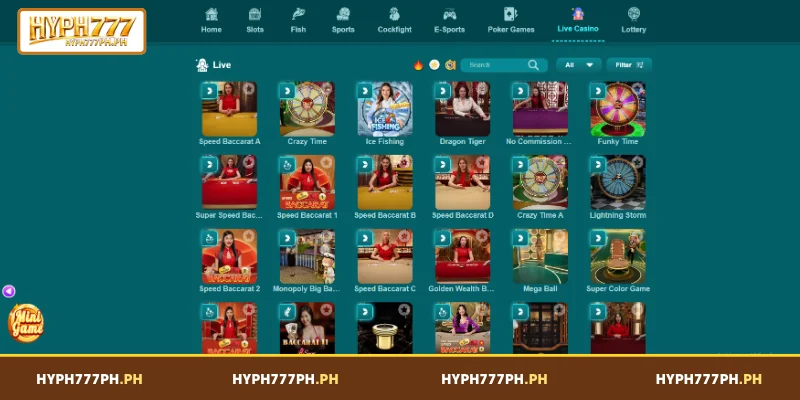Click the Golden Wealth B... label
Viewport: 800px width, 400px height.
(x=461, y=289)
